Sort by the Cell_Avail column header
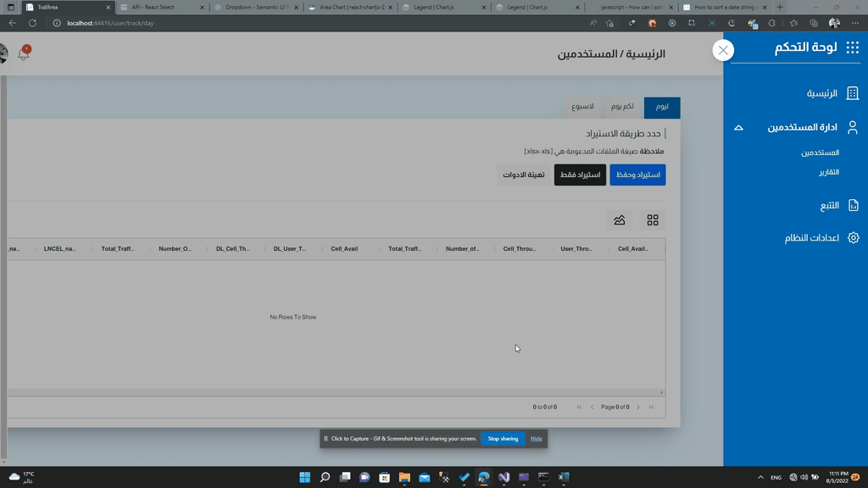 tap(344, 249)
